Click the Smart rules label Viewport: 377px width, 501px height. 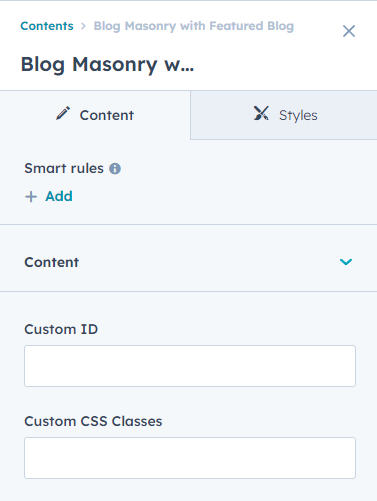pyautogui.click(x=64, y=168)
